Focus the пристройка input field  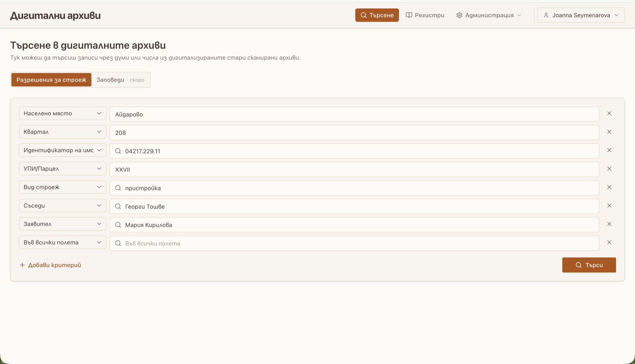pos(354,188)
